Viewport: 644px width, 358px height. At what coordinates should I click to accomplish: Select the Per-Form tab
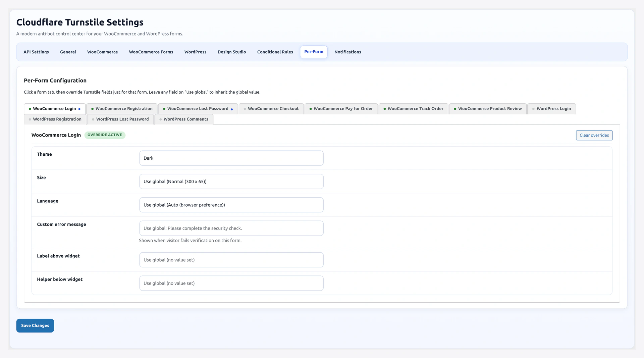pyautogui.click(x=314, y=52)
